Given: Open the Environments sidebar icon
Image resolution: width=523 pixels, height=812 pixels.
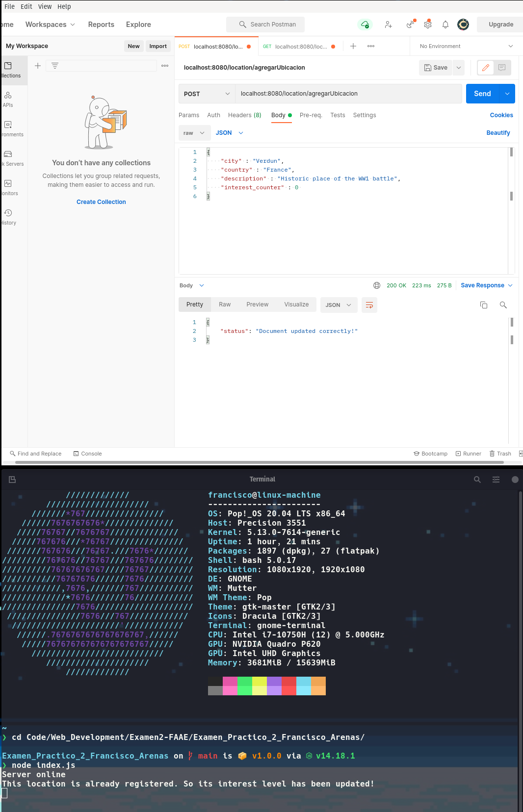Looking at the screenshot, I should click(8, 125).
